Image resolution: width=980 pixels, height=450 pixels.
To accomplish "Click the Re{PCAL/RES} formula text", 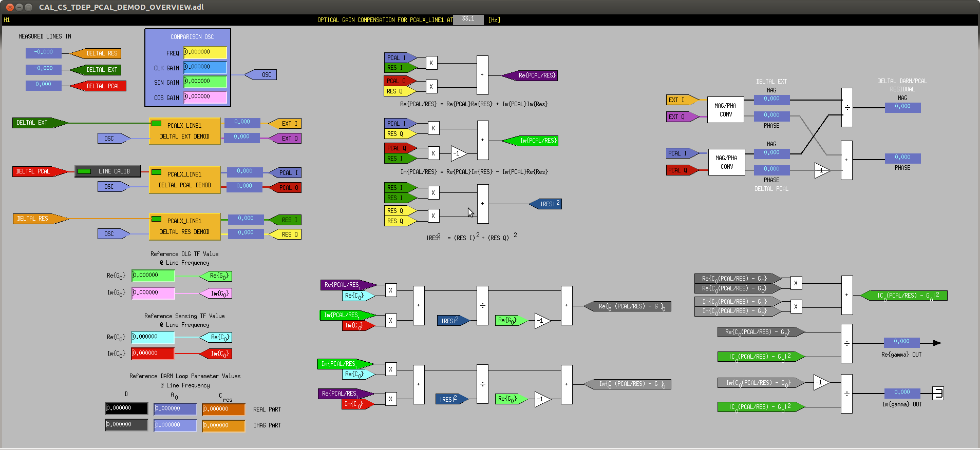I will 474,104.
